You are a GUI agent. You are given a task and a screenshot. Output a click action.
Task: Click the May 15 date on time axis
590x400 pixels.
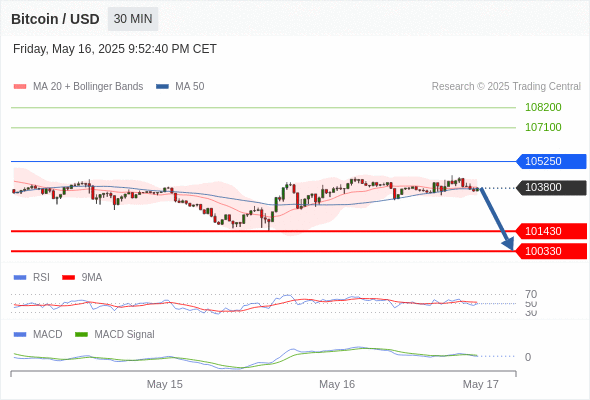coord(164,384)
